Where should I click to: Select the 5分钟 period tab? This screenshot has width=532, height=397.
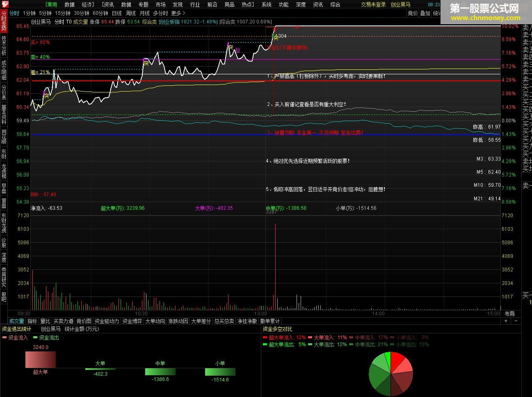tap(45, 13)
